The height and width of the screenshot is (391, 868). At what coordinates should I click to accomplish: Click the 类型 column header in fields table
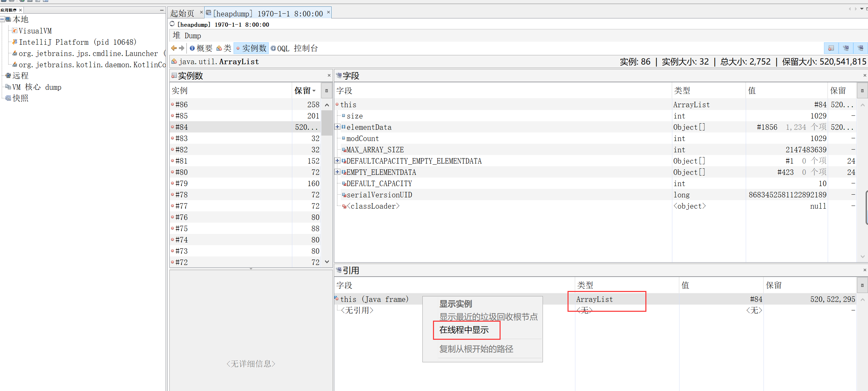coord(709,90)
